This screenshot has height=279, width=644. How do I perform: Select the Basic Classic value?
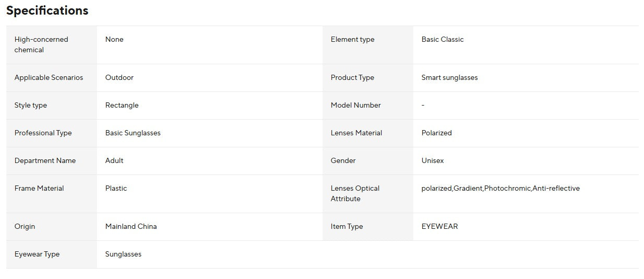[x=443, y=39]
